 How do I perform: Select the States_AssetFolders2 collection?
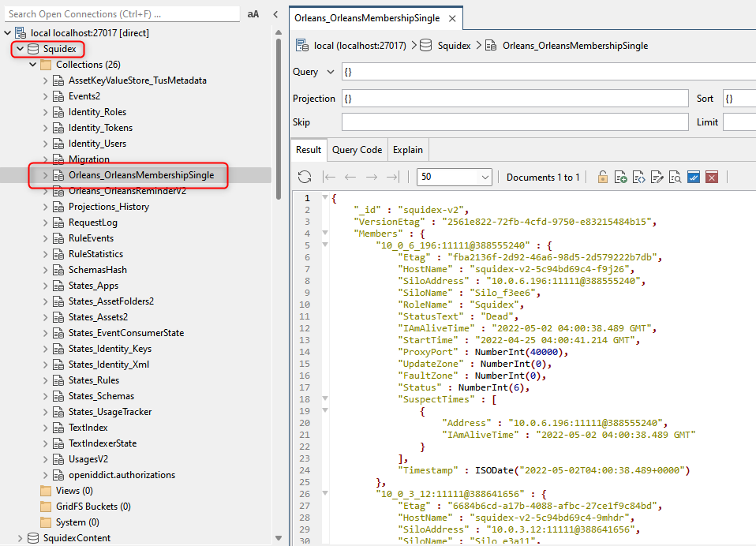[111, 301]
